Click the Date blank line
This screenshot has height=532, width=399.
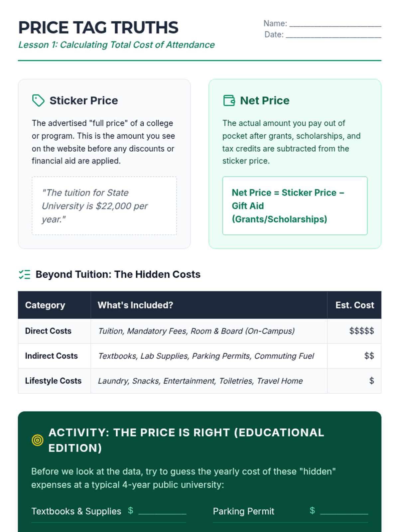(x=333, y=35)
